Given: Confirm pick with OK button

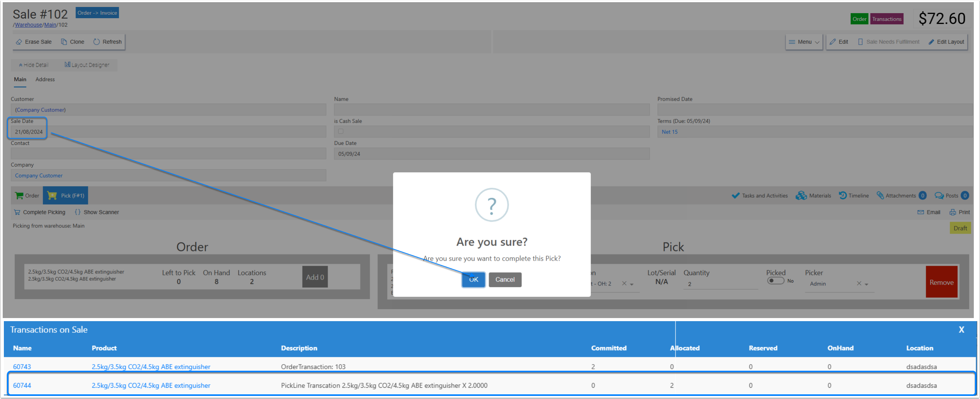Looking at the screenshot, I should (x=473, y=280).
